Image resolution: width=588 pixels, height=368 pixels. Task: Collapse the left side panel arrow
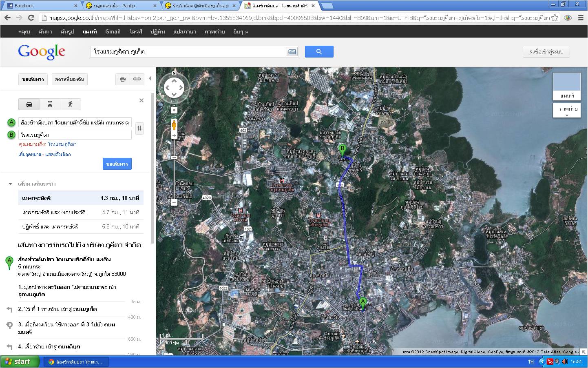click(150, 78)
